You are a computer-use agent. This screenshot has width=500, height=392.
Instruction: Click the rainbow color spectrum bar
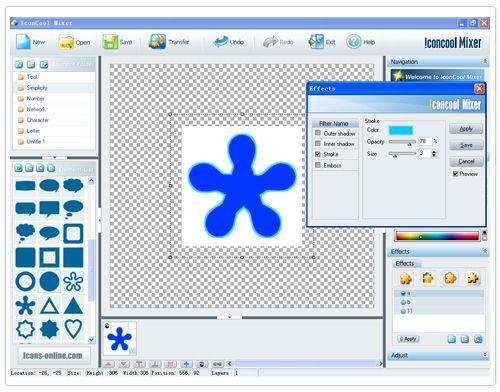pyautogui.click(x=437, y=236)
